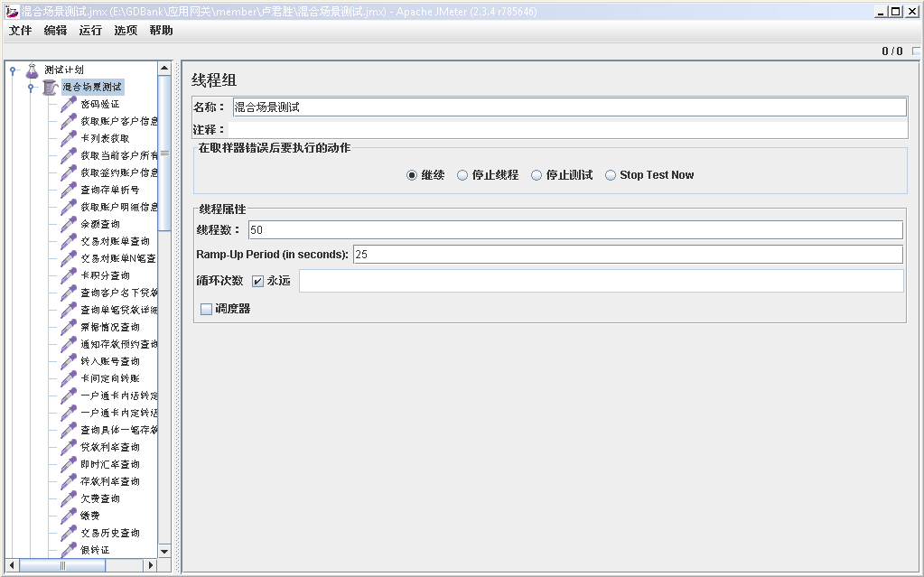Click the 线程数 field showing 50

point(575,230)
